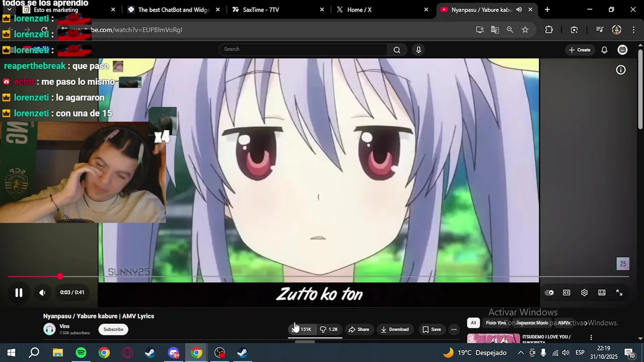Select the From Vins chip

point(496,323)
